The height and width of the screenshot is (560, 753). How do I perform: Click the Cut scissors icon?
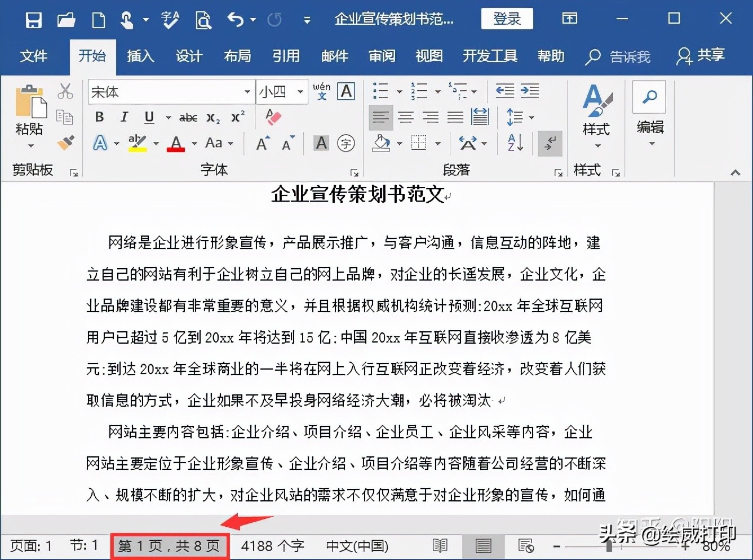65,91
